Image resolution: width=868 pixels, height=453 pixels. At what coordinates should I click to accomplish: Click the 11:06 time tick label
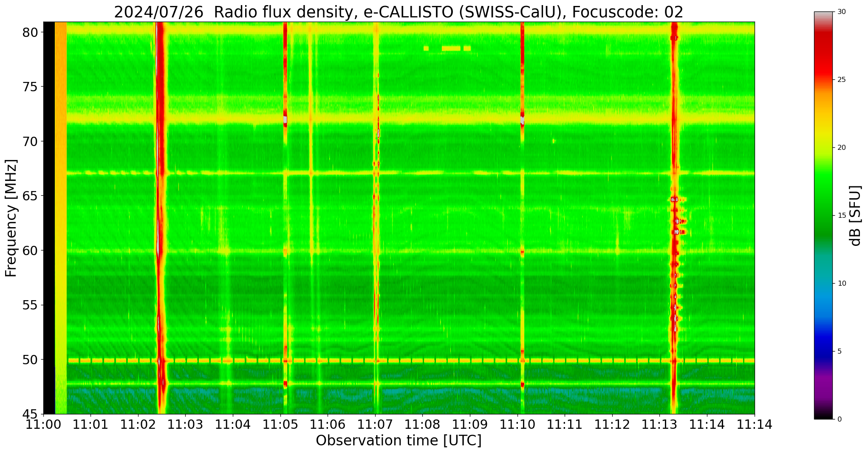point(328,424)
